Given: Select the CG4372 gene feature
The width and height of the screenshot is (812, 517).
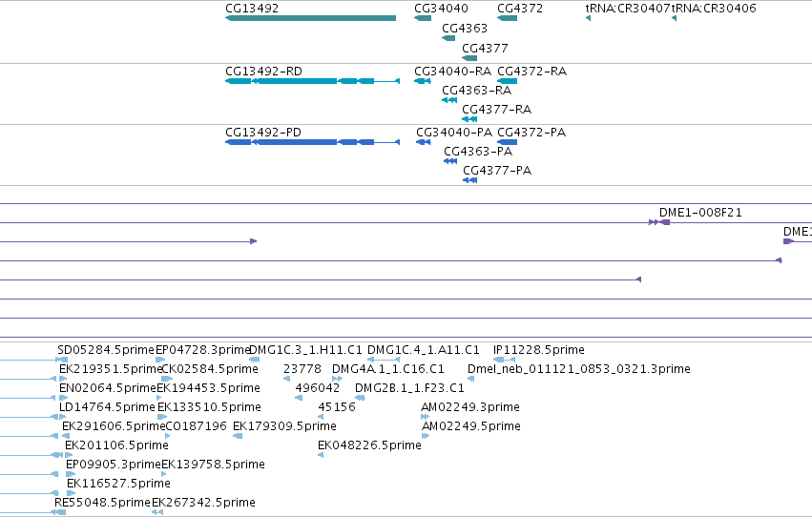Looking at the screenshot, I should click(507, 18).
